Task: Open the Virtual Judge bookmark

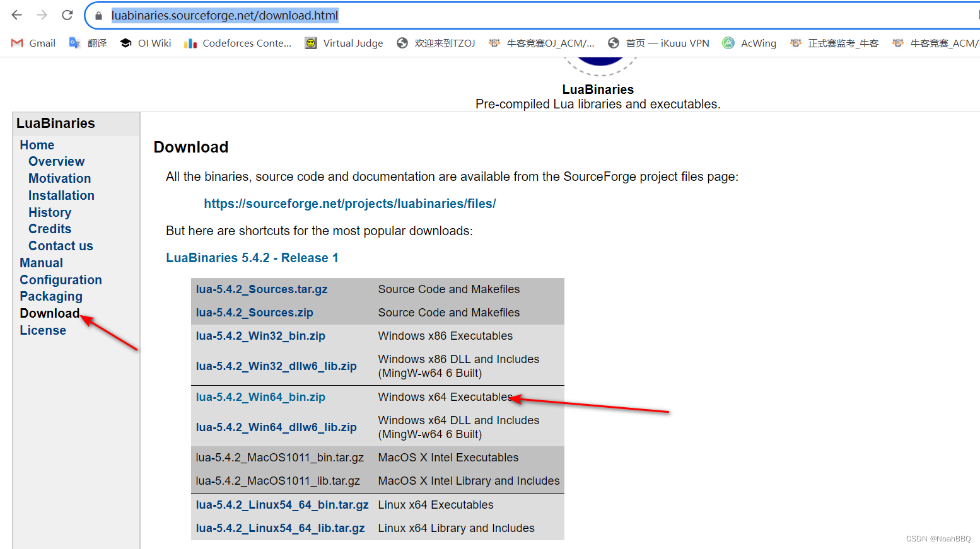Action: coord(344,43)
